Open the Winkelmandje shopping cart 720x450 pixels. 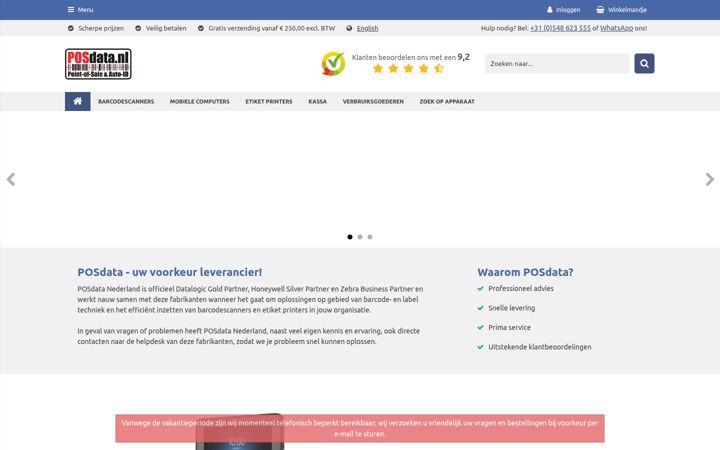[x=621, y=10]
